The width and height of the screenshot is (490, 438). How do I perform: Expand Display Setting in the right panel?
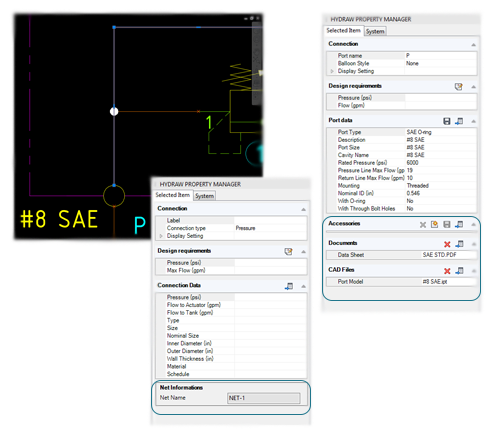(332, 71)
